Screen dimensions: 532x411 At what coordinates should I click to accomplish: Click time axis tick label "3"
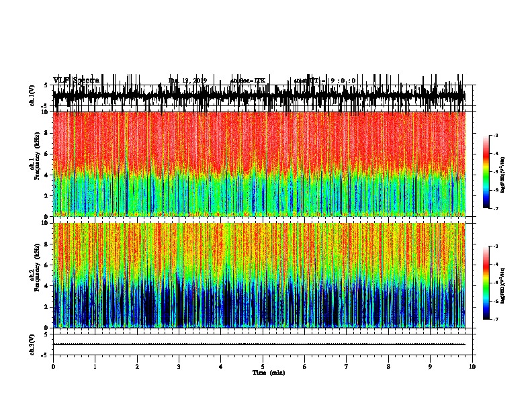click(179, 367)
